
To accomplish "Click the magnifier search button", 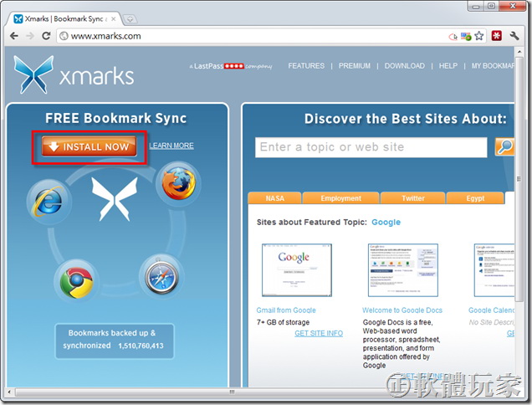I will (x=504, y=147).
